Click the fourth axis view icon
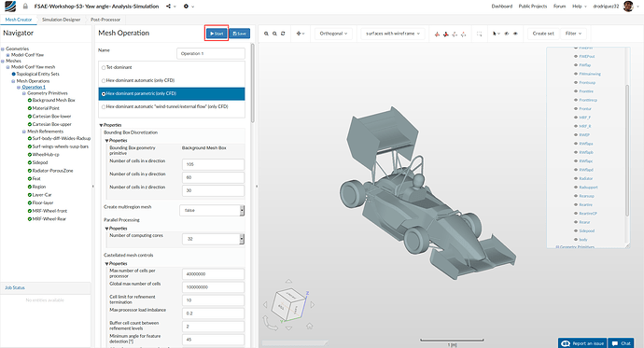The height and width of the screenshot is (348, 644). point(463,35)
